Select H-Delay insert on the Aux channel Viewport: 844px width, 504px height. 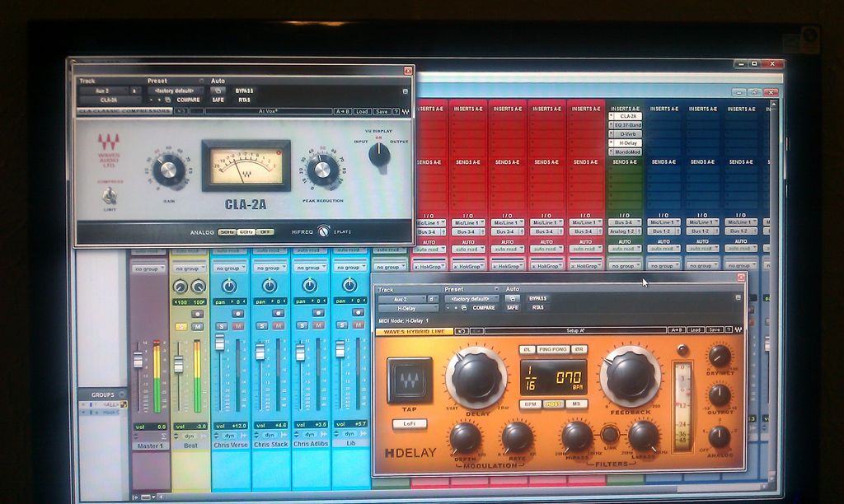pos(626,143)
